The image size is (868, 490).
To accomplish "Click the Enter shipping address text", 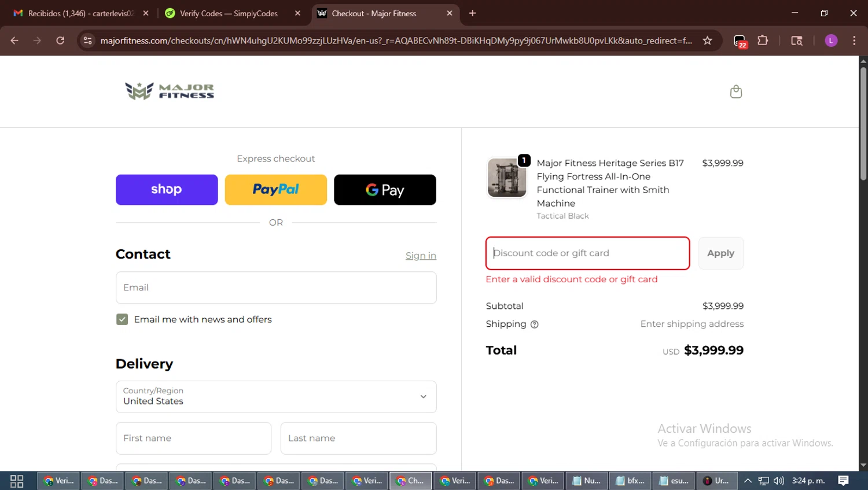I will (692, 324).
